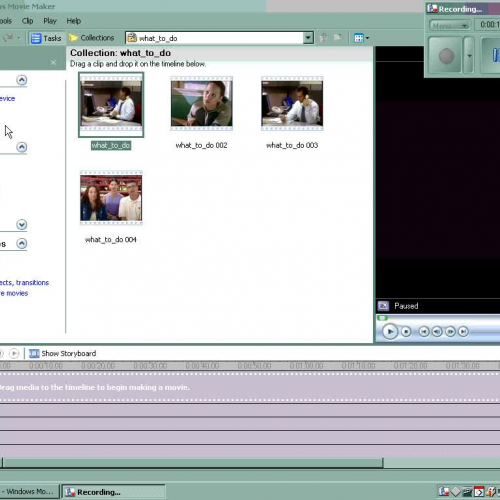Image resolution: width=500 pixels, height=500 pixels.
Task: Click the monitor status icon beside Paused
Action: coord(383,306)
